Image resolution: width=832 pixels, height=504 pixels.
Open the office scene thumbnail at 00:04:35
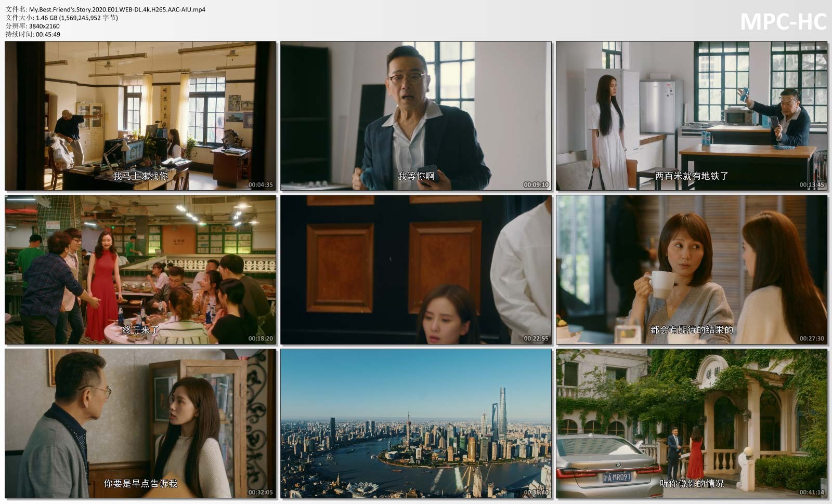click(x=140, y=115)
